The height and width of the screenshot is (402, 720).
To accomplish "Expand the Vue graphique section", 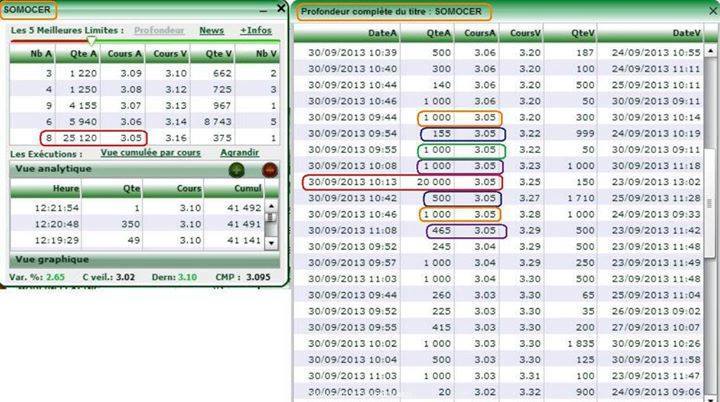I will coord(144,260).
